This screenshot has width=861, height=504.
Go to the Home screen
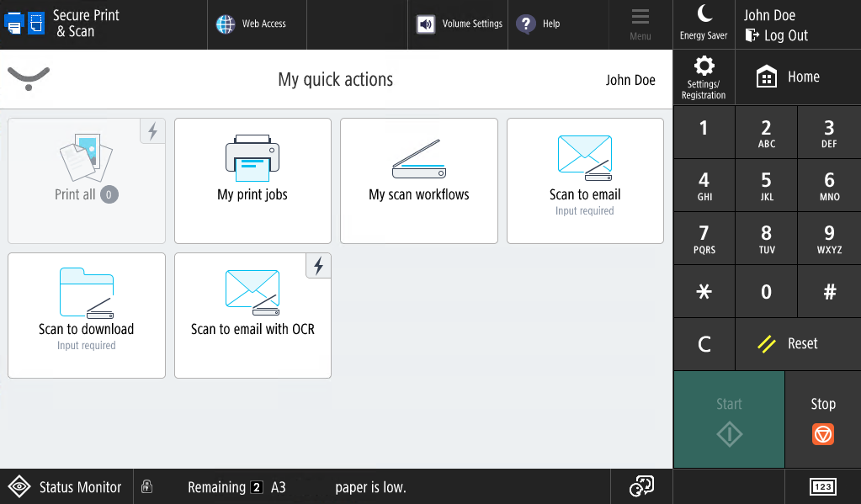coord(798,77)
